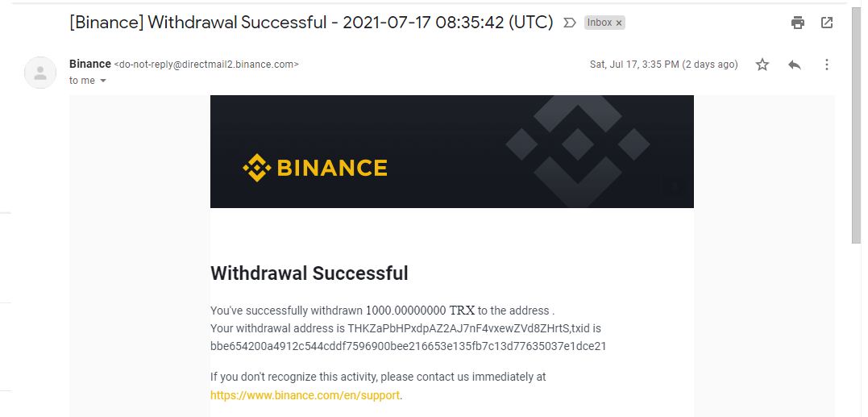Remove the Inbox label with its X

(x=619, y=23)
